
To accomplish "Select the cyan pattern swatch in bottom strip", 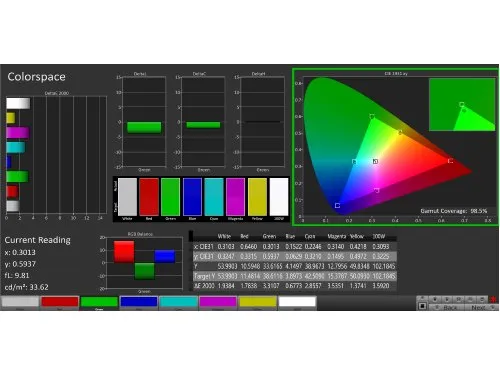I will tap(178, 302).
